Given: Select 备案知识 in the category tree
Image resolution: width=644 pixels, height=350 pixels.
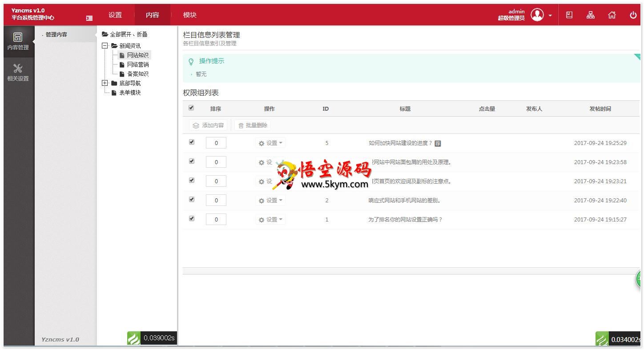Looking at the screenshot, I should tap(138, 74).
